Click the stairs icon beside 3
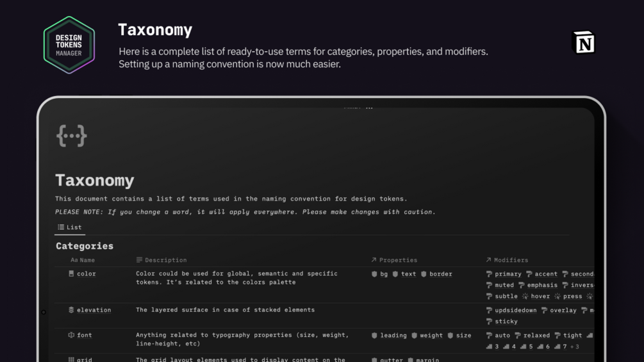 click(489, 347)
